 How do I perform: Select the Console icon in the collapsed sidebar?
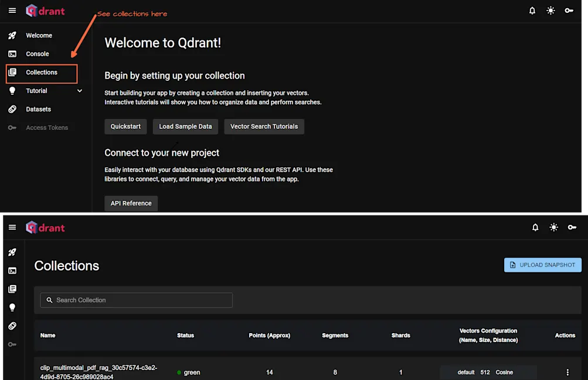(12, 271)
